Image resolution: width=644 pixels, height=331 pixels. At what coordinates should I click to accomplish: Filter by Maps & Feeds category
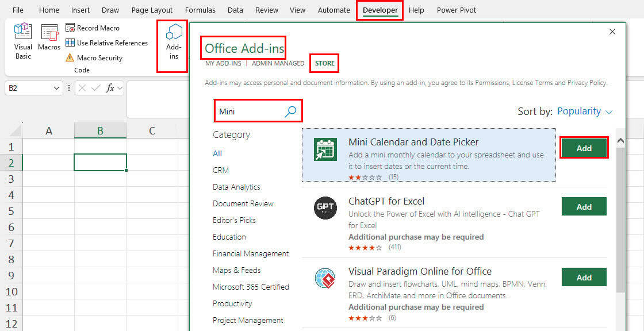pos(236,270)
